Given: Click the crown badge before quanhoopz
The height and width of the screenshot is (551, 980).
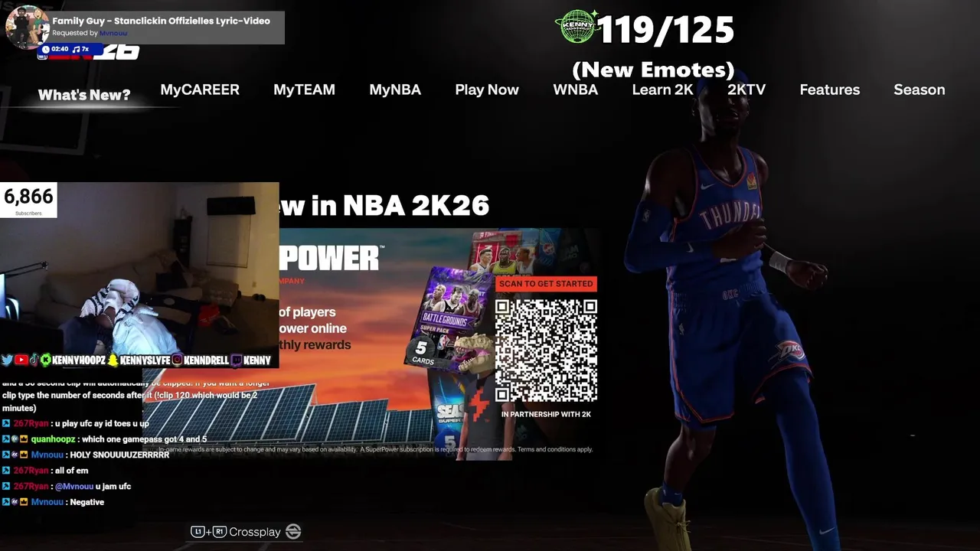Looking at the screenshot, I should [24, 439].
